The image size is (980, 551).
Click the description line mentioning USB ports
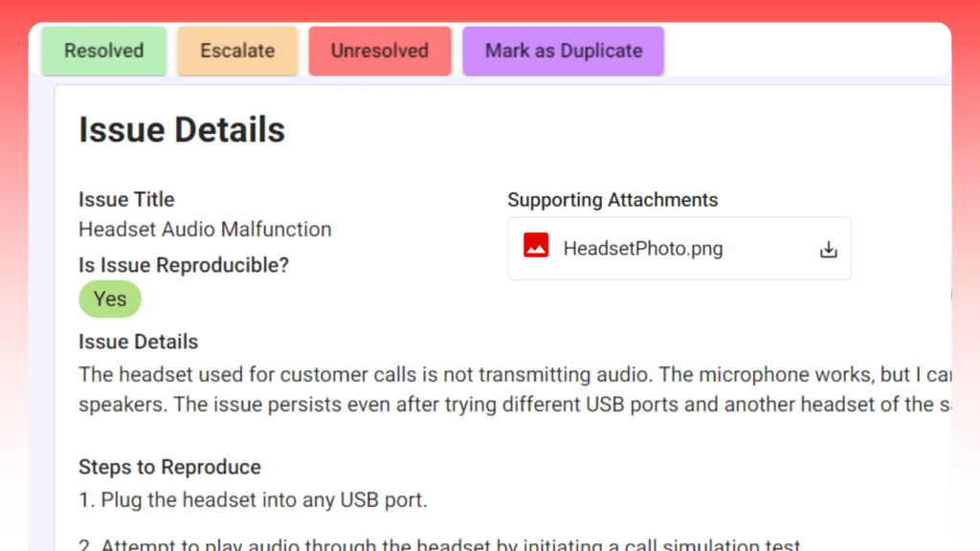pos(515,405)
